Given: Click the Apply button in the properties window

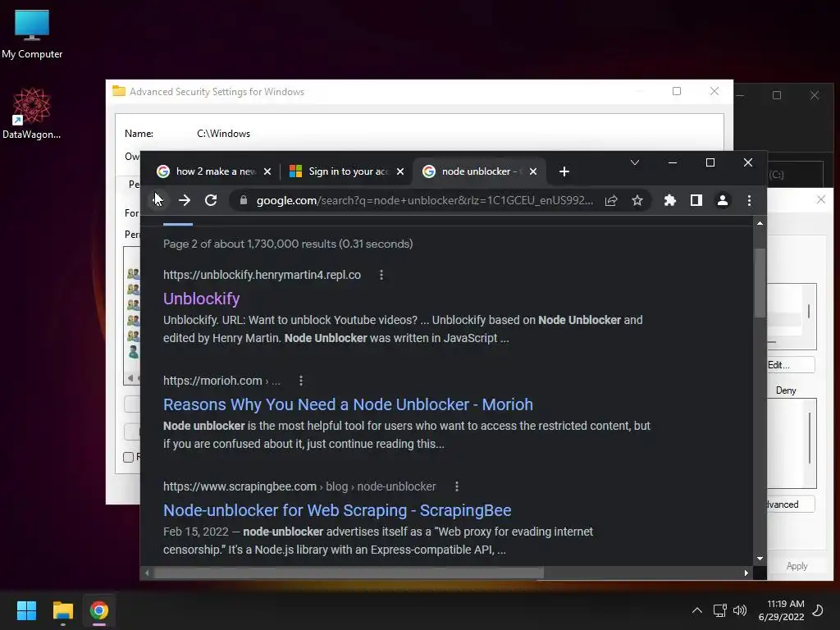Looking at the screenshot, I should (797, 566).
